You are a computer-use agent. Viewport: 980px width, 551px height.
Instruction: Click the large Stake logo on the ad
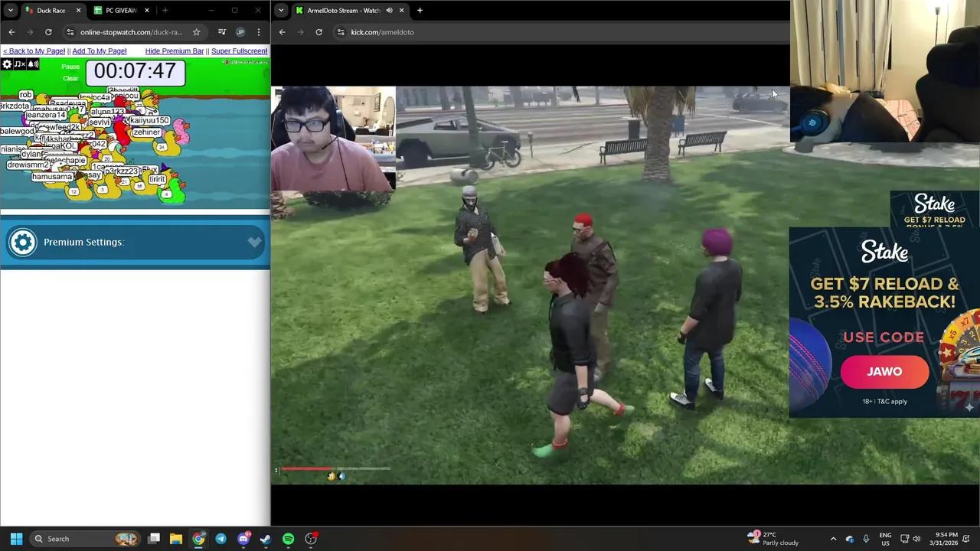(x=884, y=252)
